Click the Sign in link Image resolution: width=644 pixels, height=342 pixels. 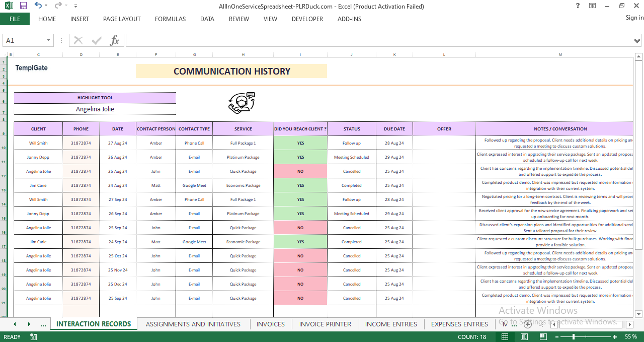(634, 18)
